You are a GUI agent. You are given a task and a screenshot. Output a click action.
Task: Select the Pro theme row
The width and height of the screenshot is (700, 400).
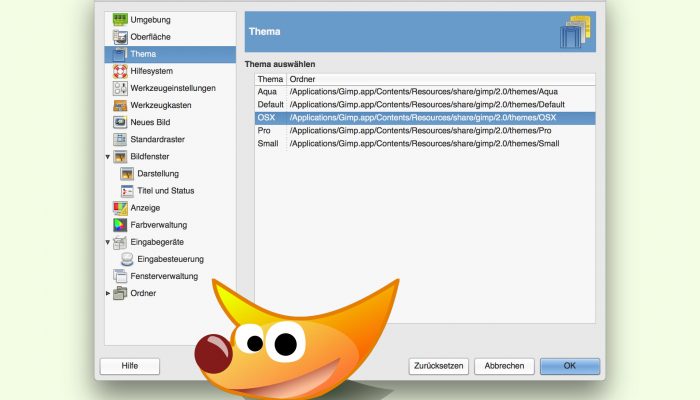click(425, 131)
